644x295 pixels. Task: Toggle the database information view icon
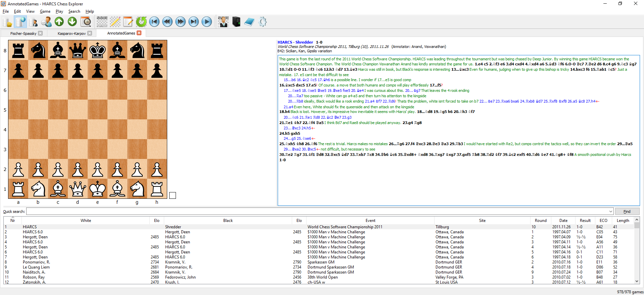coord(20,22)
